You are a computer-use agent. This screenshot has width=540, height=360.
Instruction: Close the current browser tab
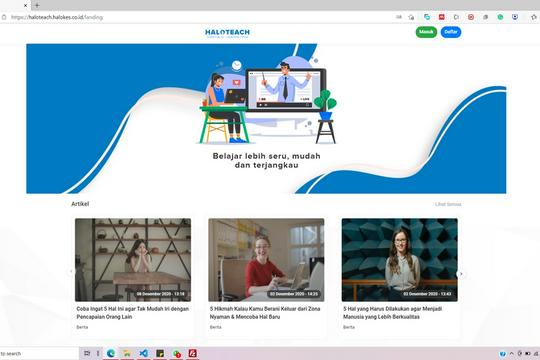(x=25, y=5)
